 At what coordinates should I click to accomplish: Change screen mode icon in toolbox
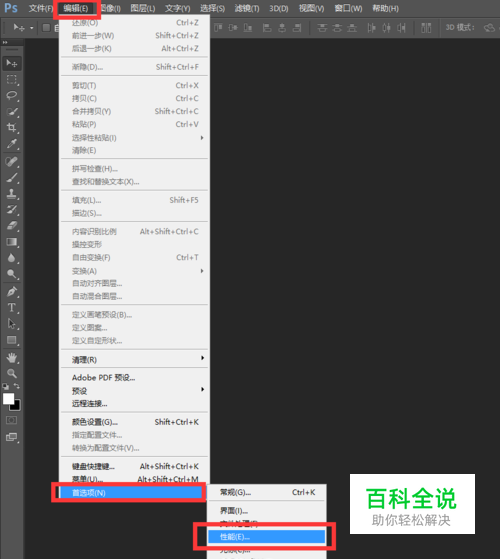pyautogui.click(x=12, y=437)
